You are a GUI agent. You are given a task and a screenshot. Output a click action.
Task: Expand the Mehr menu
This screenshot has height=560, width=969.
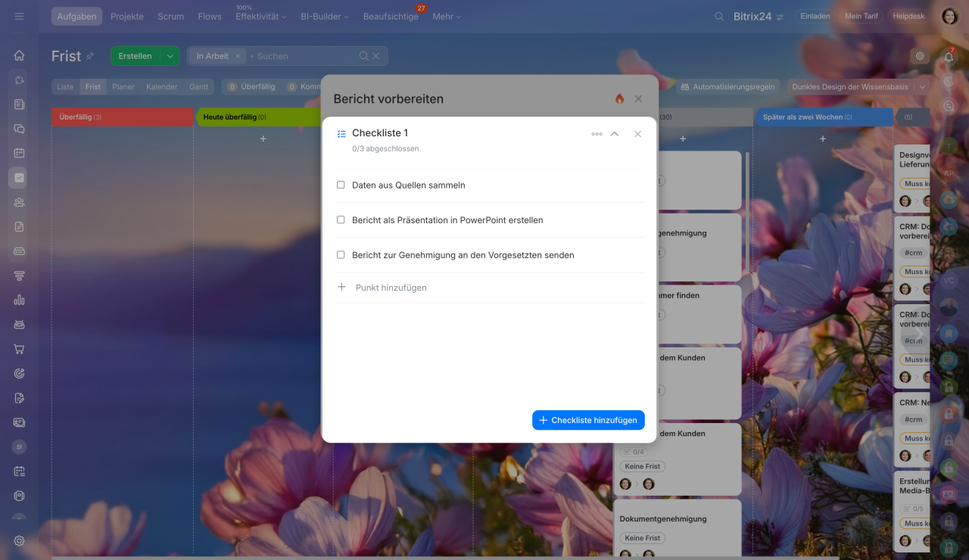447,16
